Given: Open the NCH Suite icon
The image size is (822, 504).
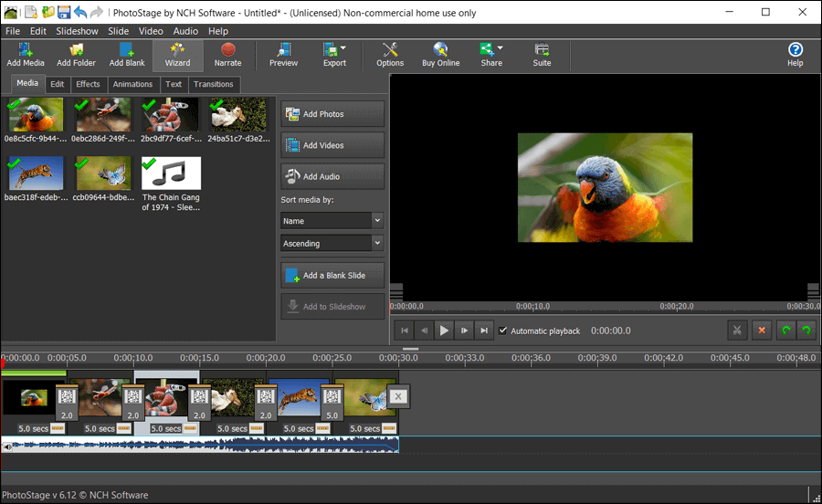Looking at the screenshot, I should click(542, 55).
